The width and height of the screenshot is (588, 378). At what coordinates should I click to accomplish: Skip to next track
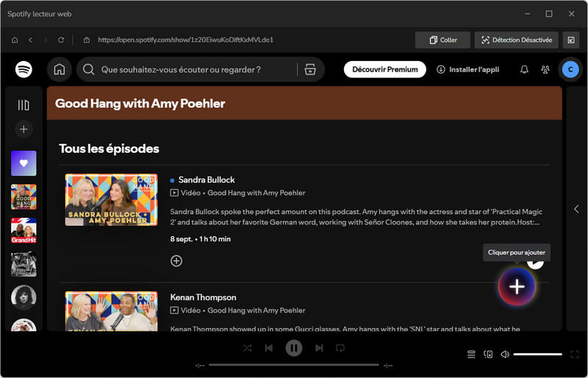click(x=319, y=348)
